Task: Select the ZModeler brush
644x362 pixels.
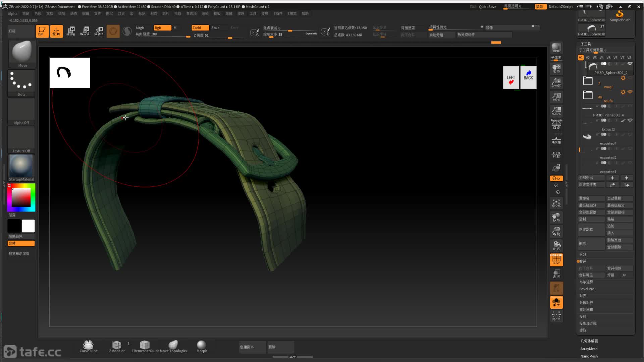Action: 117,347
